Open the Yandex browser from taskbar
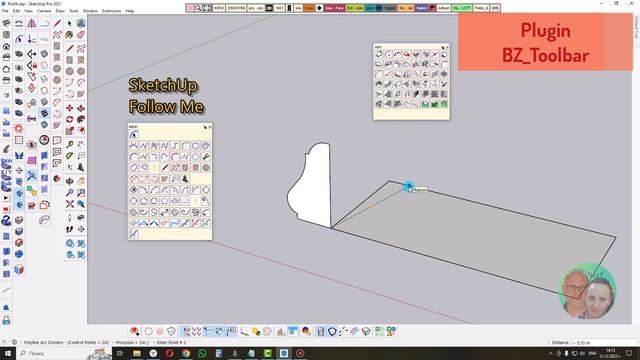This screenshot has width=640, height=360. coord(153,353)
